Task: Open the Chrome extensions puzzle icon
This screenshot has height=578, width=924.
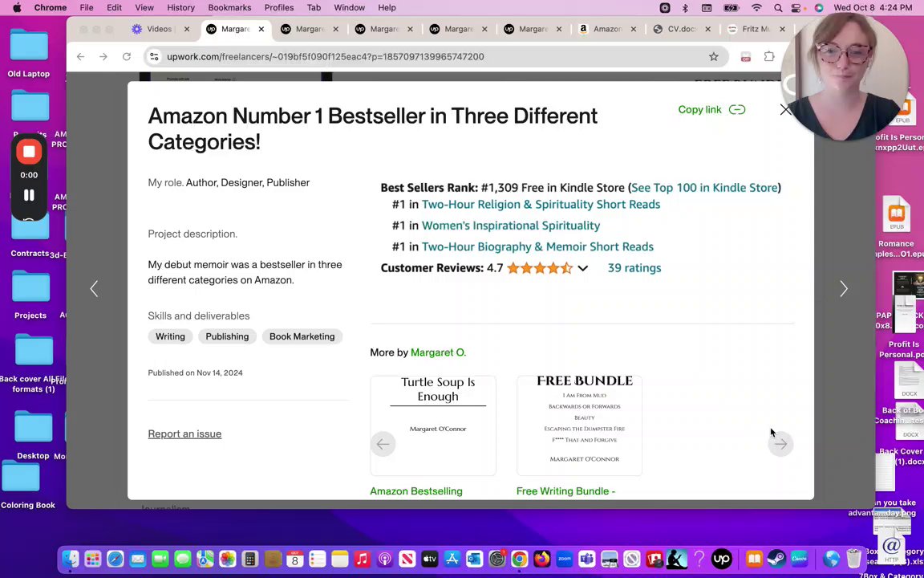Action: coord(769,57)
